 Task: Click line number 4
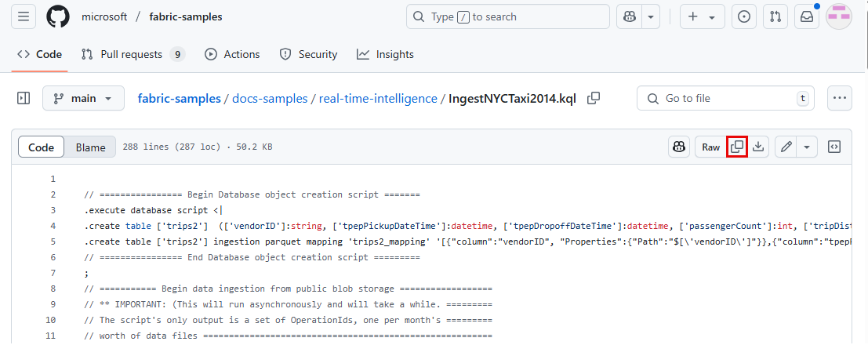click(53, 226)
